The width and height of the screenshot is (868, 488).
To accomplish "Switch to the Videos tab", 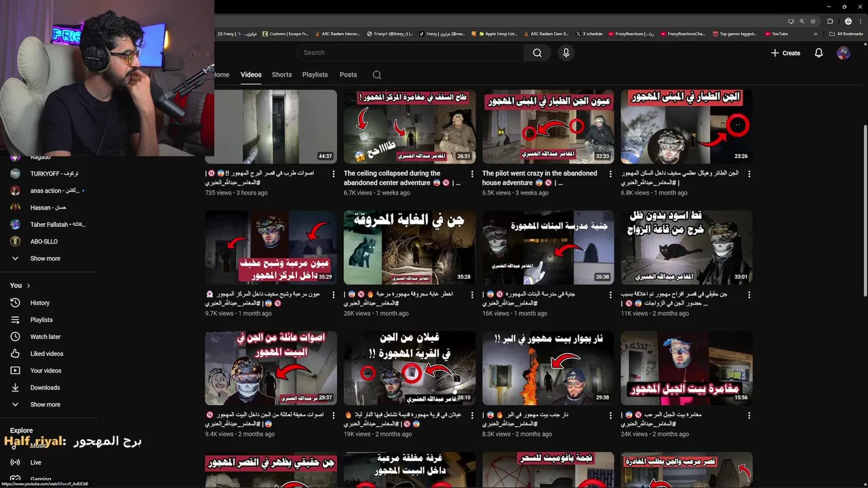I will pos(251,75).
